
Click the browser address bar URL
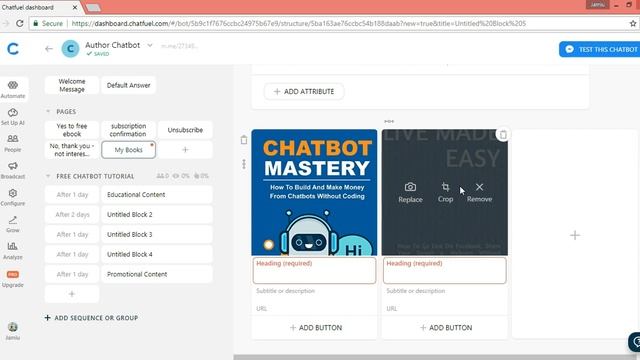click(299, 23)
